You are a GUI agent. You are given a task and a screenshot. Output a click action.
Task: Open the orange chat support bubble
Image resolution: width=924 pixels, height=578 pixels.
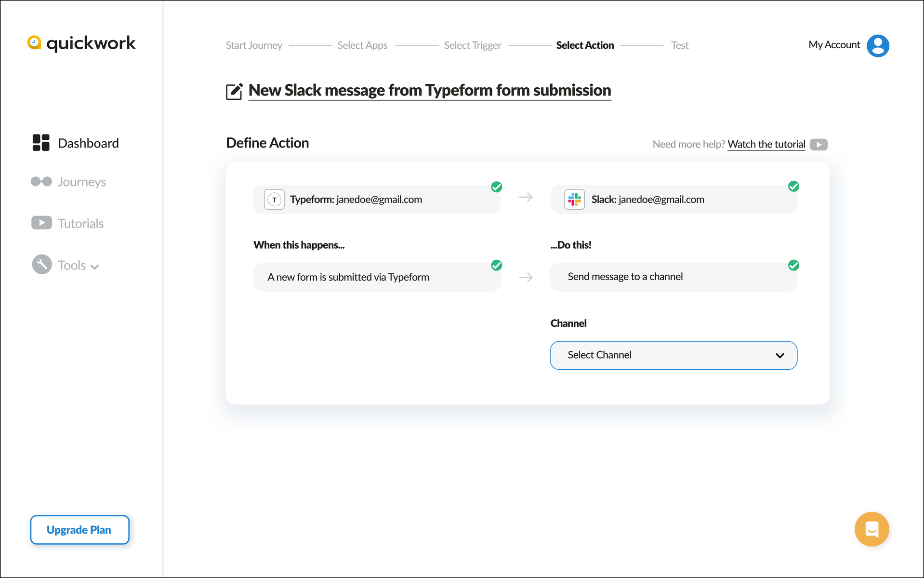[871, 529]
